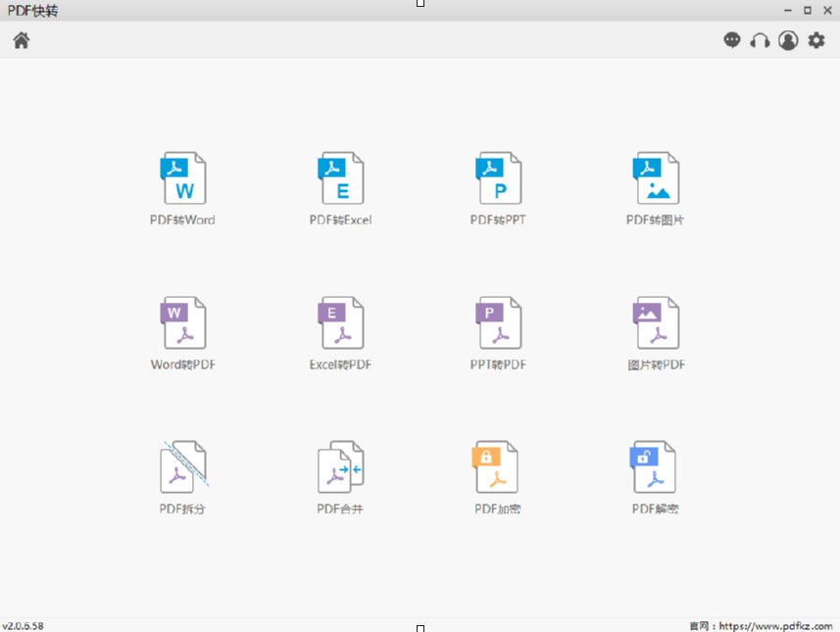The width and height of the screenshot is (840, 632).
Task: Open the settings gear icon
Action: coord(816,40)
